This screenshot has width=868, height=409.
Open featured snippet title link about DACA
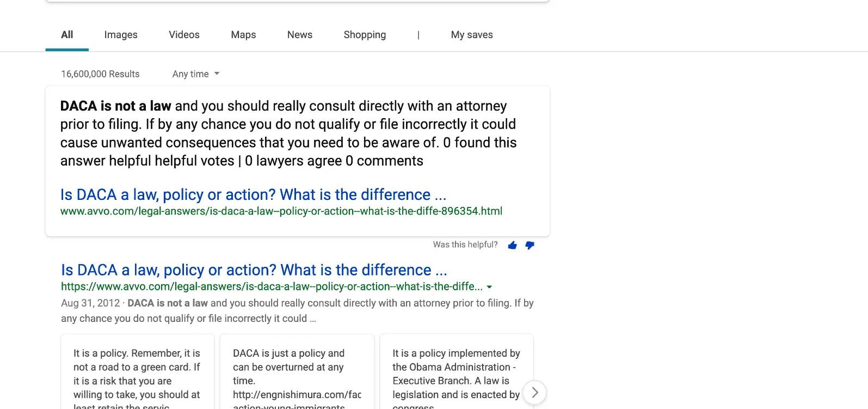pos(253,194)
